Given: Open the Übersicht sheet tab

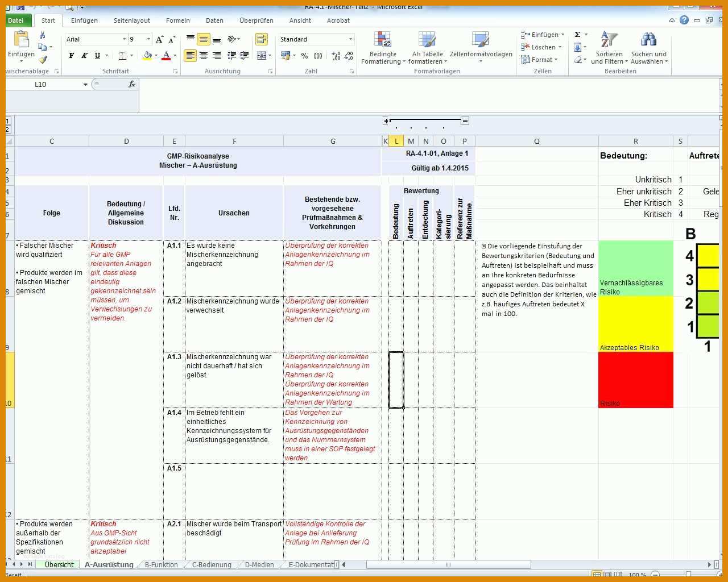Looking at the screenshot, I should [x=60, y=564].
